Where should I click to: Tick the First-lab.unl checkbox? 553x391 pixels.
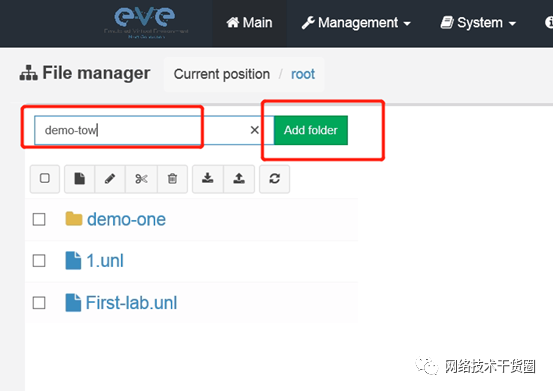click(x=39, y=303)
